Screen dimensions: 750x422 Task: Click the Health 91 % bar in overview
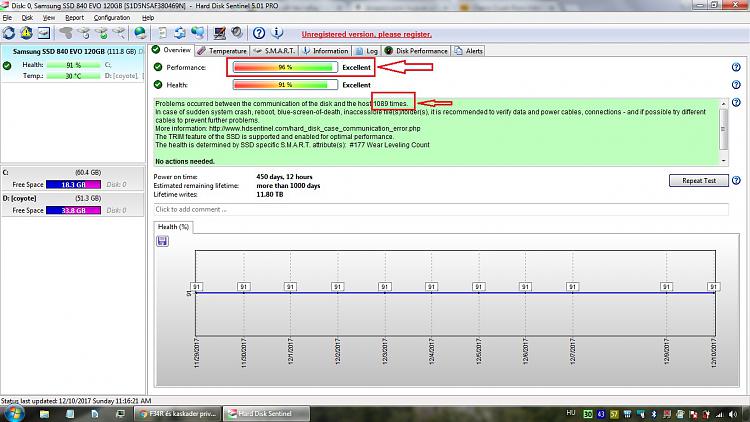click(285, 85)
